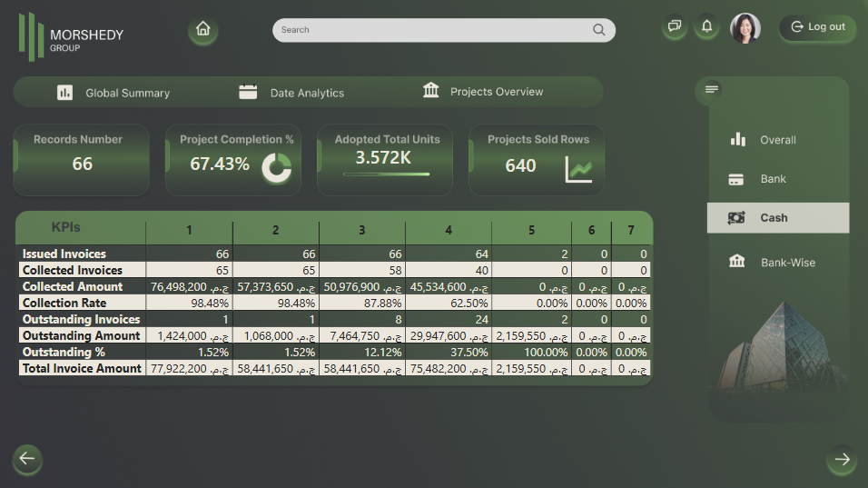Click the Project Completion donut chart

point(277,167)
